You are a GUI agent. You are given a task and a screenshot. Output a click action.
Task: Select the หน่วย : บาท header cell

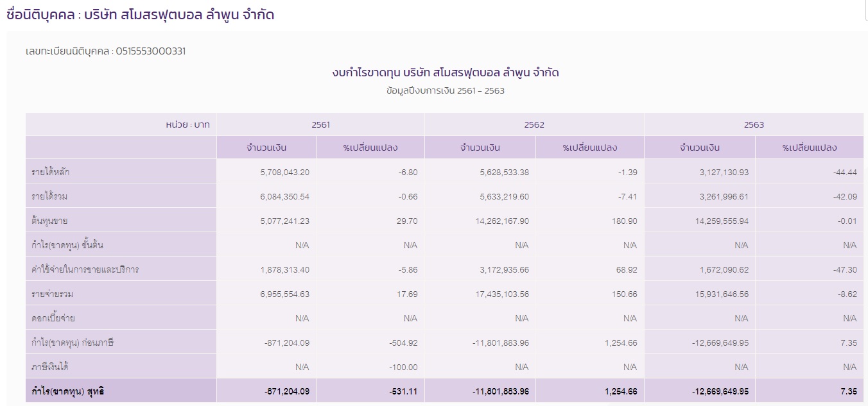(189, 124)
